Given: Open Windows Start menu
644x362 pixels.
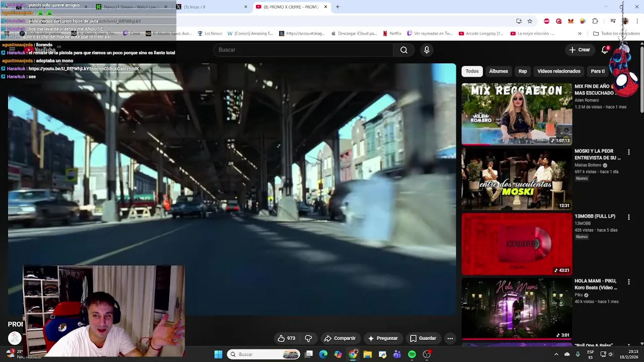Looking at the screenshot, I should pyautogui.click(x=218, y=354).
